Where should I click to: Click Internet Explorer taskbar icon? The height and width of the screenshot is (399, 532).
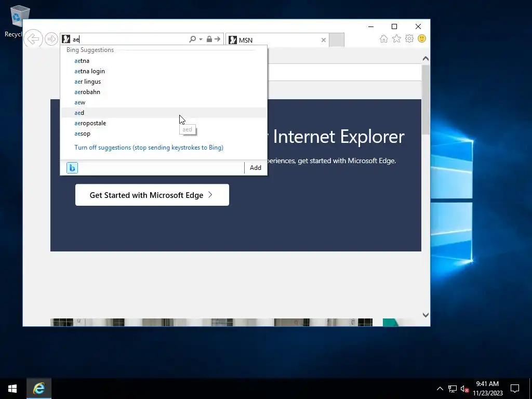point(39,389)
